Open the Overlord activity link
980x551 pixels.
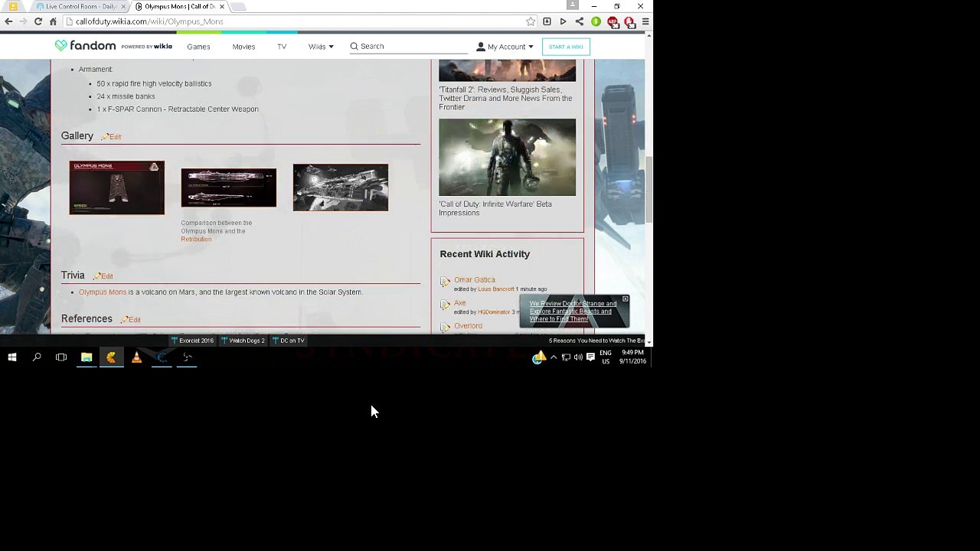click(468, 326)
